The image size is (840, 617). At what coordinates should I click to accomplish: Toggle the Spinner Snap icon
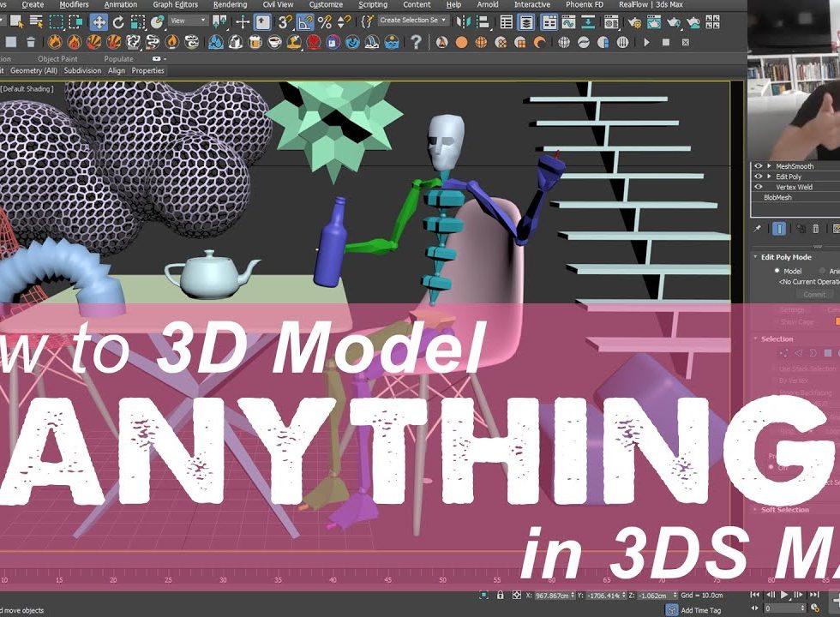pos(344,22)
